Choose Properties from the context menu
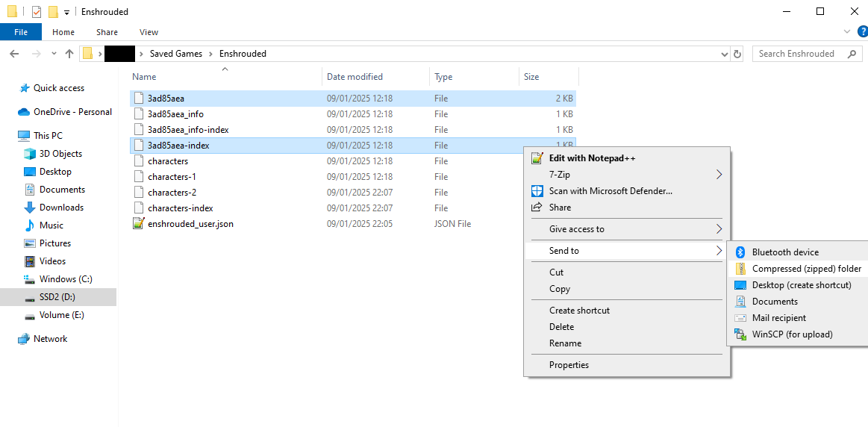868x427 pixels. pyautogui.click(x=569, y=365)
